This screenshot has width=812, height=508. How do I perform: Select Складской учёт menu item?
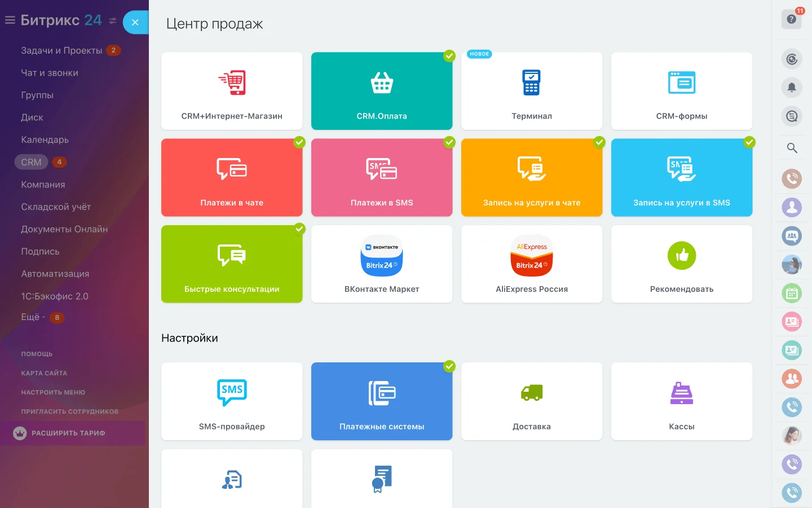[56, 207]
